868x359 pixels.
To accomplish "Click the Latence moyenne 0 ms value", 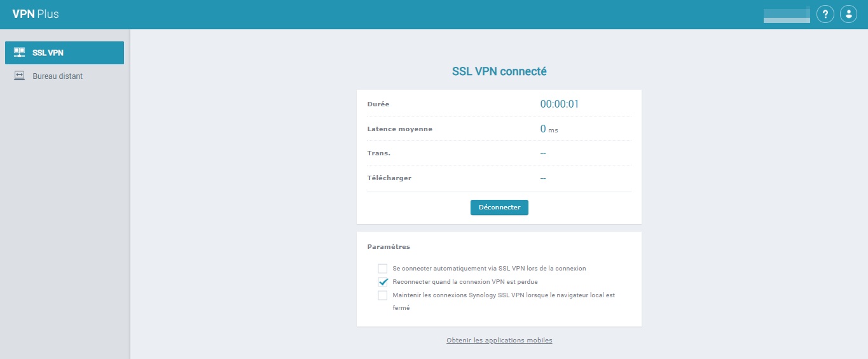I will (x=549, y=129).
